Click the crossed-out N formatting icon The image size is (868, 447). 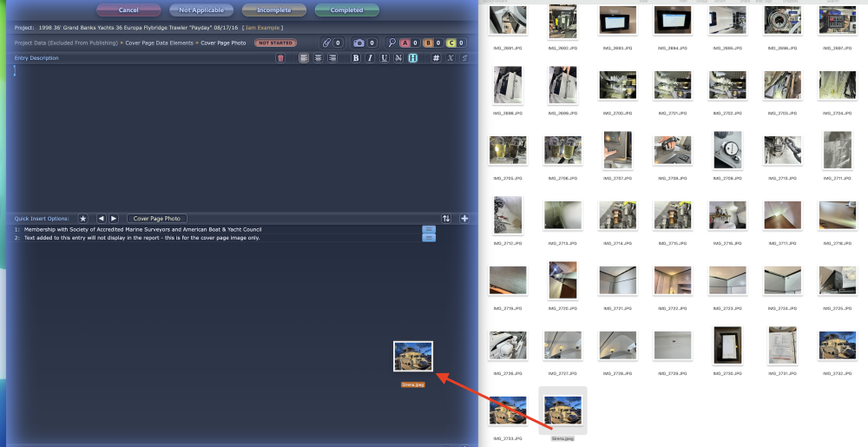[398, 58]
